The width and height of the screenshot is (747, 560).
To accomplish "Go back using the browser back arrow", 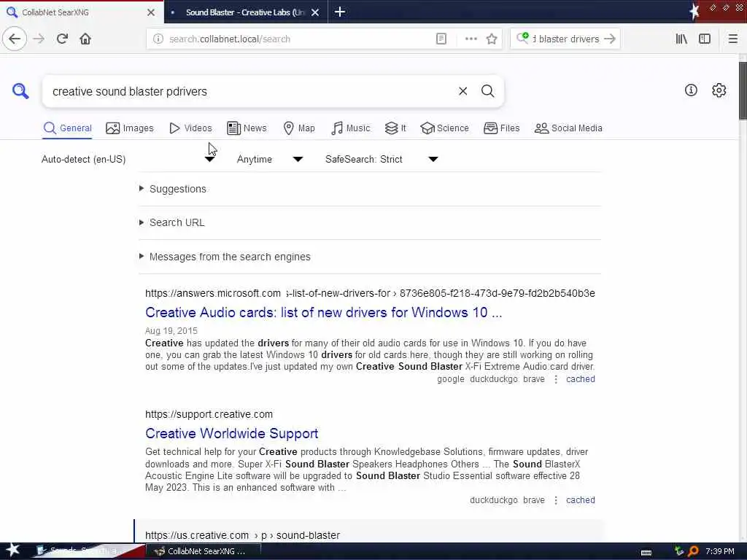I will 15,39.
